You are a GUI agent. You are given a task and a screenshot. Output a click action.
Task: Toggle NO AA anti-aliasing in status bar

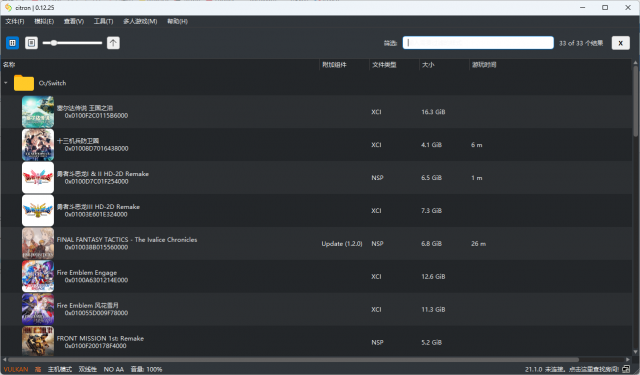[113, 369]
